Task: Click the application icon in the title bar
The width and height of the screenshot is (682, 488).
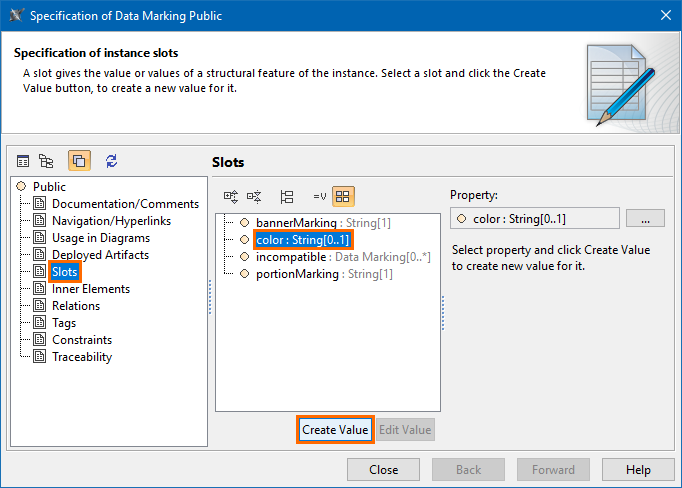Action: (x=16, y=15)
